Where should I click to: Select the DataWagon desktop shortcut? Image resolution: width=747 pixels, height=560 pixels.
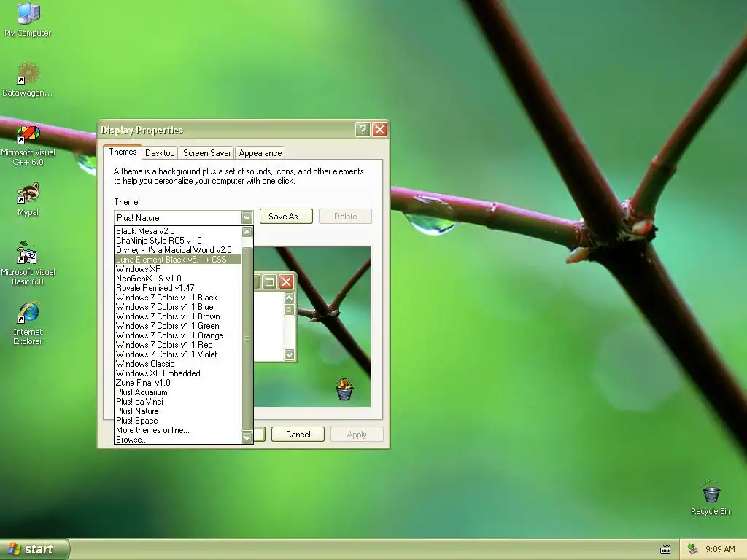pos(28,79)
